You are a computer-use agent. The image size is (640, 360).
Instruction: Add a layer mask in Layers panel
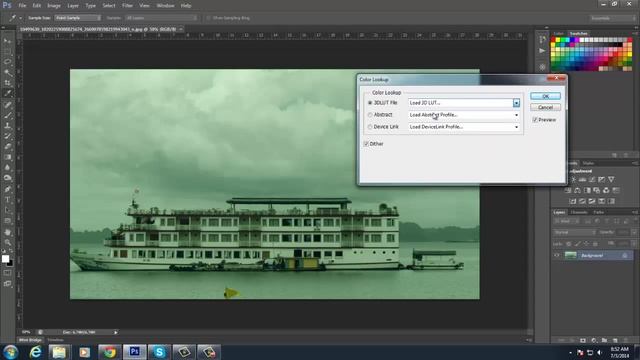click(x=583, y=340)
